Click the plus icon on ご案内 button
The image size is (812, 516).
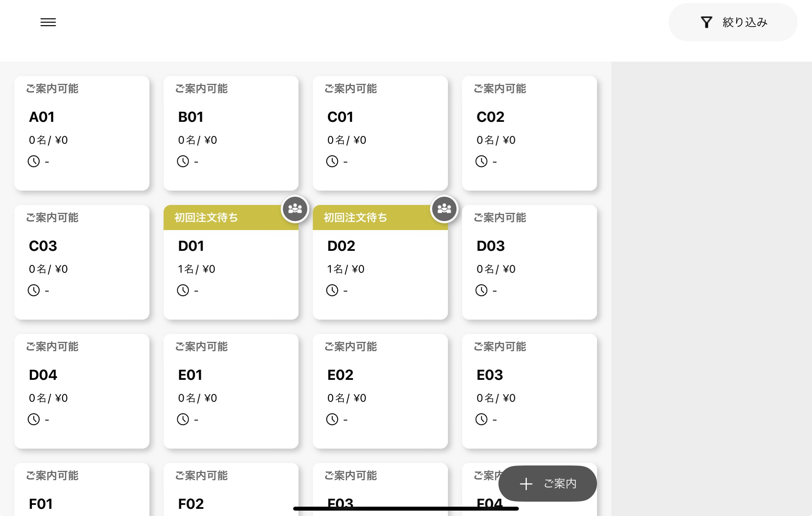coord(526,484)
